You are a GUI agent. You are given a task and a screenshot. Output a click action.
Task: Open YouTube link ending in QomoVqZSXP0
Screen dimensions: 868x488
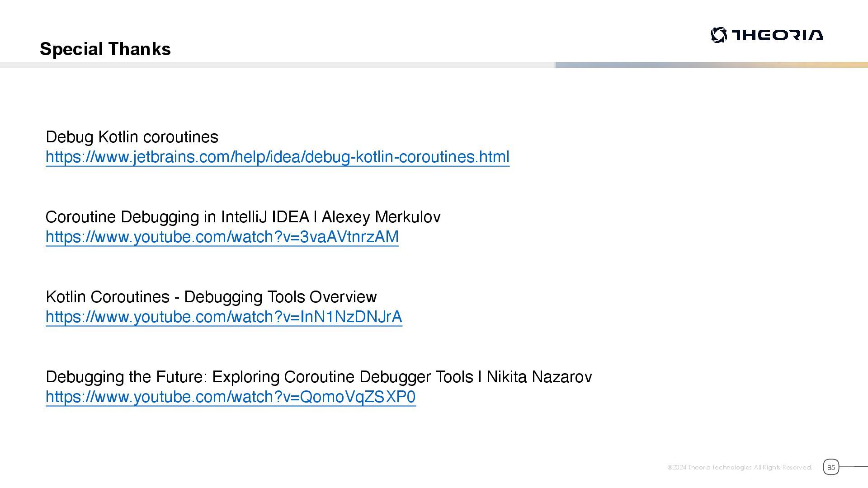tap(231, 397)
